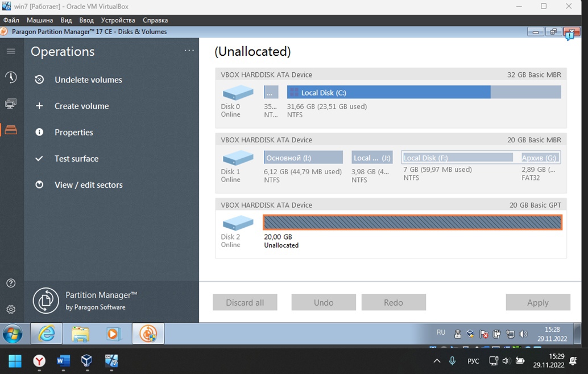This screenshot has width=588, height=374.
Task: Select the Disk 0 drive icon
Action: pos(238,93)
